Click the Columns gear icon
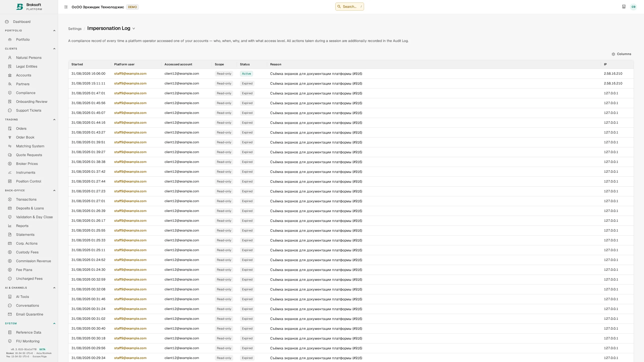The image size is (644, 362). (x=613, y=54)
